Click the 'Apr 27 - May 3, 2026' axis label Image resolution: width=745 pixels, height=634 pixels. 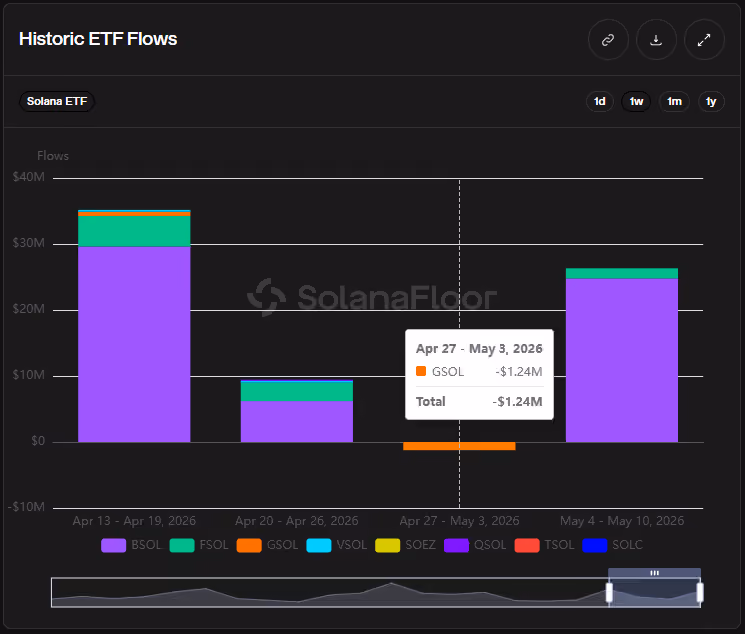tap(459, 521)
